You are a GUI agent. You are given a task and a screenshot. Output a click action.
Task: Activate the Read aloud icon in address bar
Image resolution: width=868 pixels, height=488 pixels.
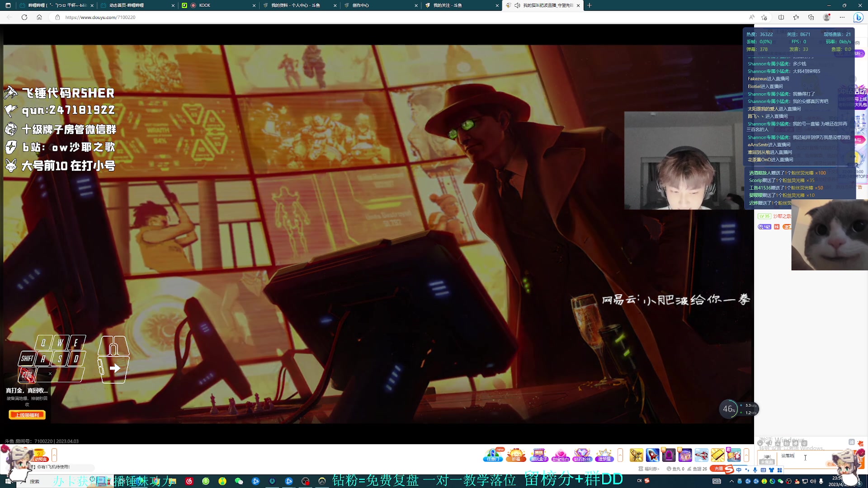point(752,17)
